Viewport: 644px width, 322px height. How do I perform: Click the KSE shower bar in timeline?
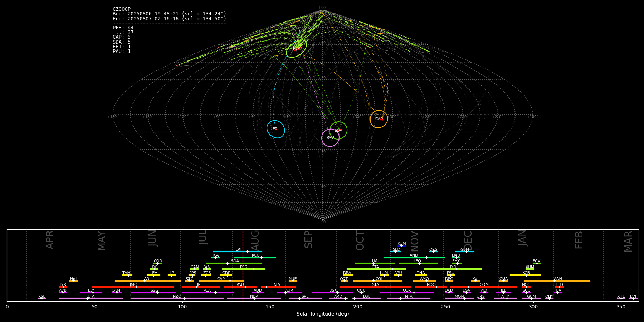click(x=42, y=298)
